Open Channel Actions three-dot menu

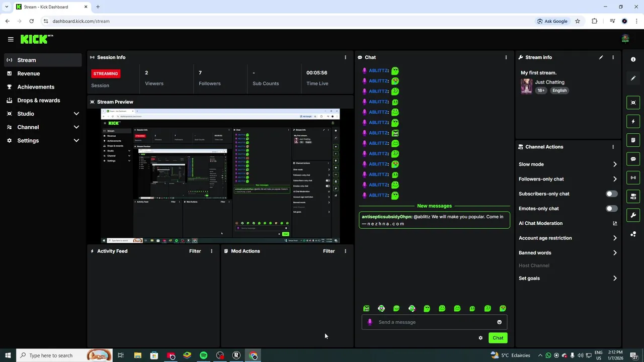coord(613,147)
